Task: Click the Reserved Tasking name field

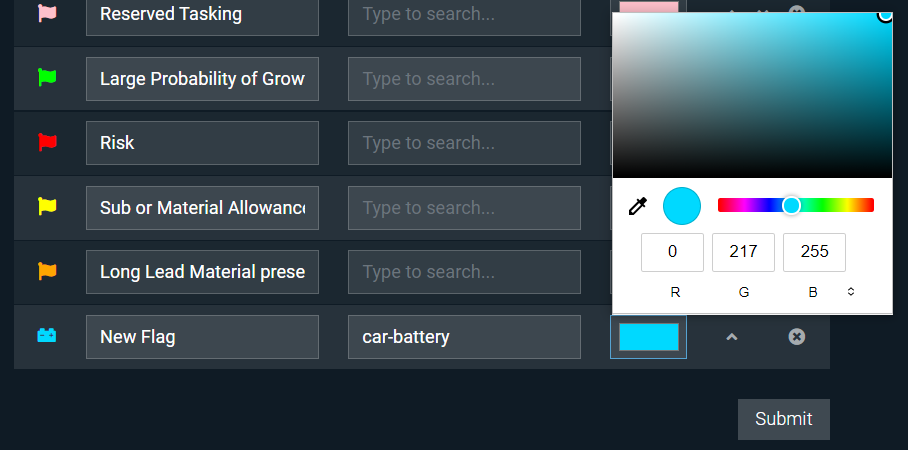Action: click(202, 14)
